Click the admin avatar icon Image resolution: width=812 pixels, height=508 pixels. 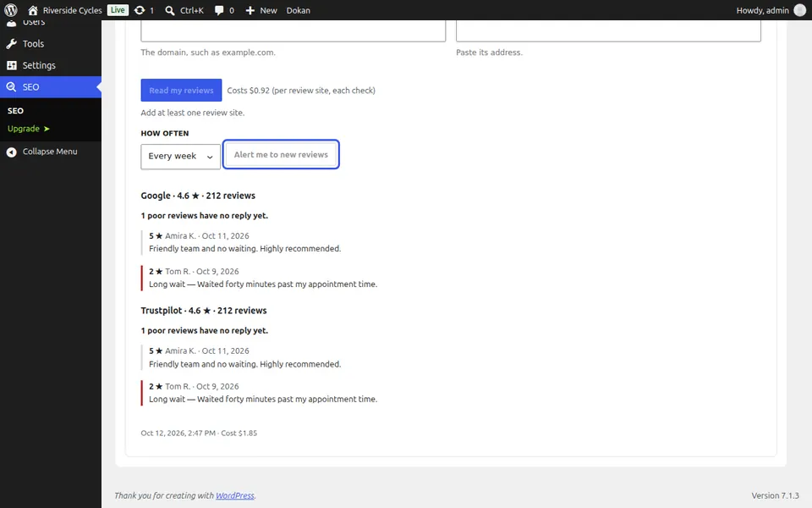click(x=800, y=10)
